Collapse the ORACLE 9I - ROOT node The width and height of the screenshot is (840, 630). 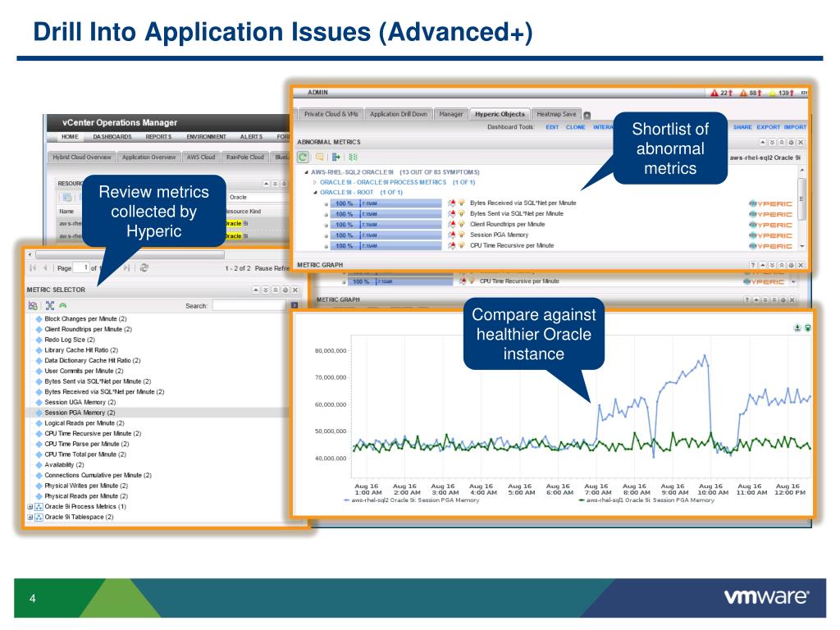[x=315, y=193]
